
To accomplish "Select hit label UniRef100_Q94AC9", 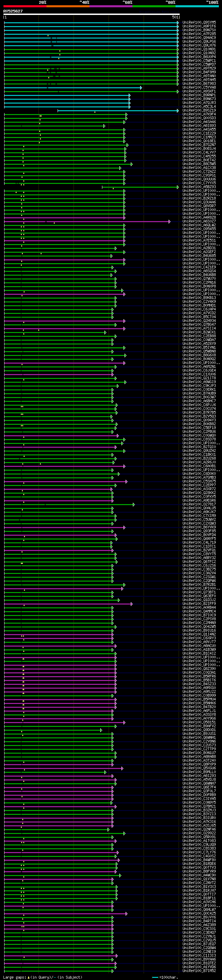I will click(199, 38).
